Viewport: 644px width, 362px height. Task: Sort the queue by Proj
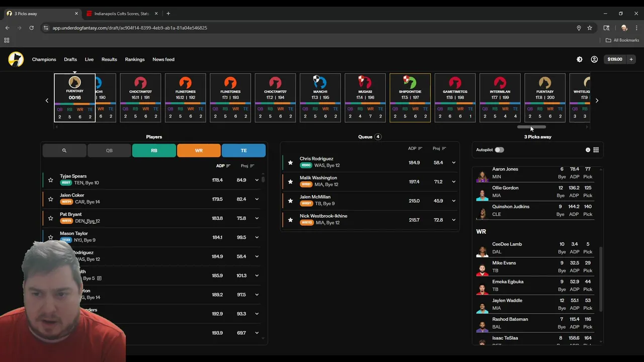tap(439, 149)
